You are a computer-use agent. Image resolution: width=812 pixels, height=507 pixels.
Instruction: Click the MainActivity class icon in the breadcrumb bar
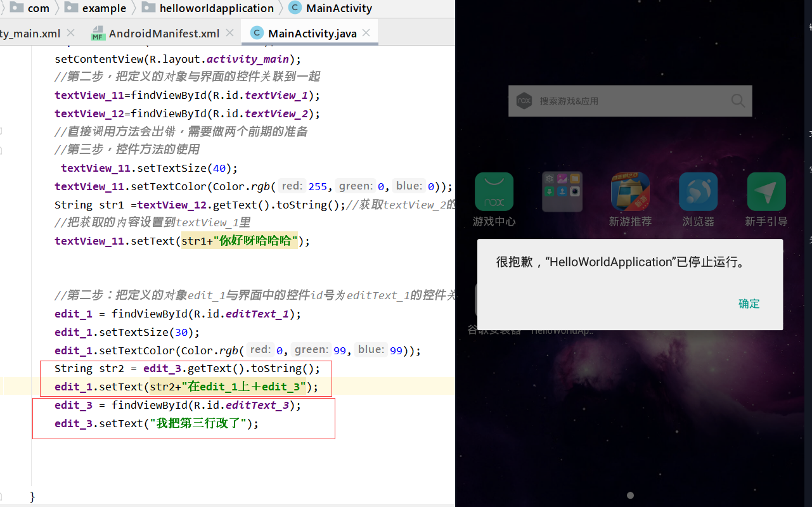click(294, 8)
